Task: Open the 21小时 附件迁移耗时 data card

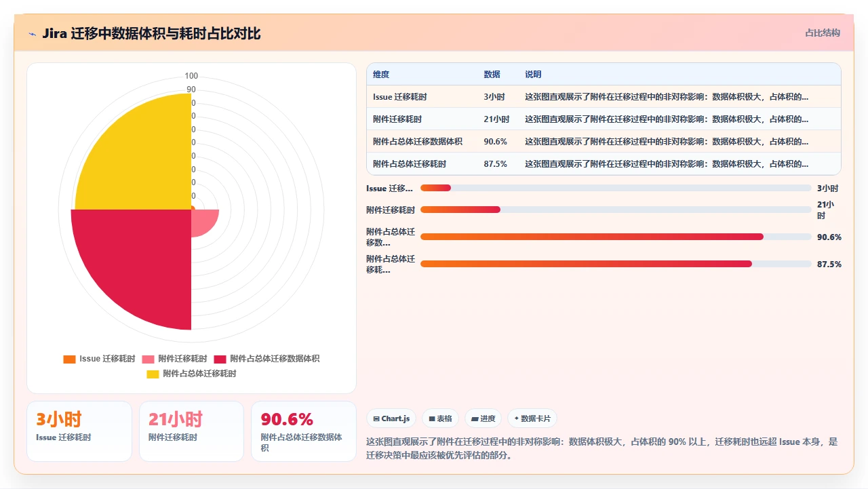Action: click(191, 431)
